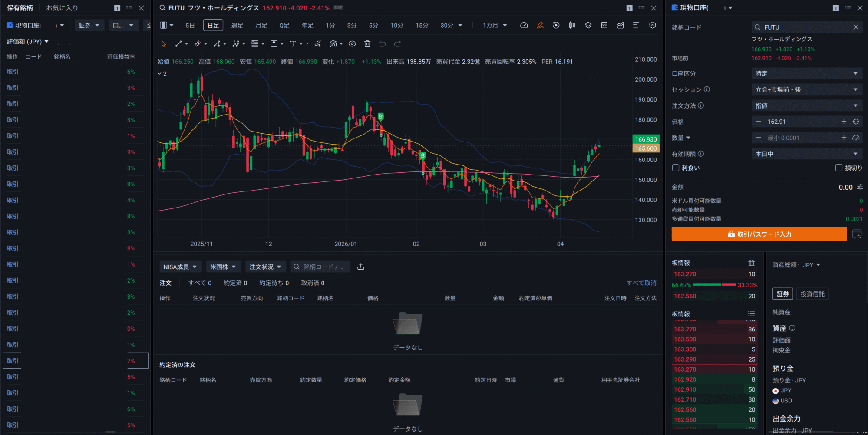The width and height of the screenshot is (868, 435).
Task: Enable the 利食い checkbox
Action: click(x=675, y=168)
